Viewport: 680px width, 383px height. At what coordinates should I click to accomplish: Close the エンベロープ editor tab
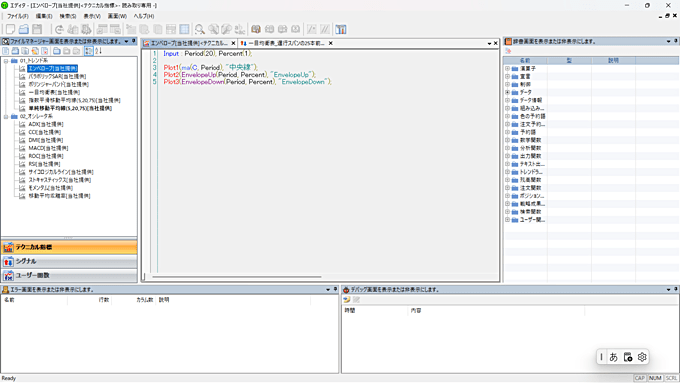(233, 43)
